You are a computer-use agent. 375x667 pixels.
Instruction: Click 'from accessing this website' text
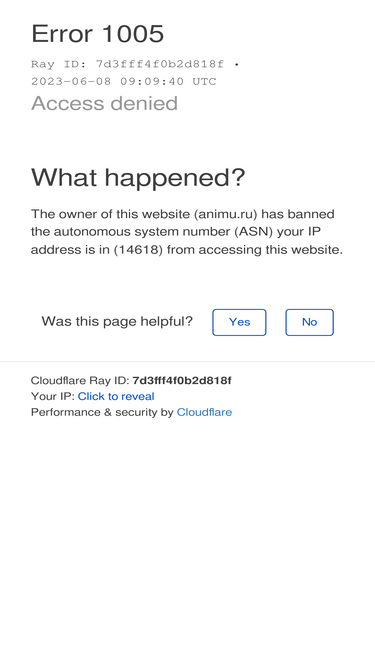[254, 250]
